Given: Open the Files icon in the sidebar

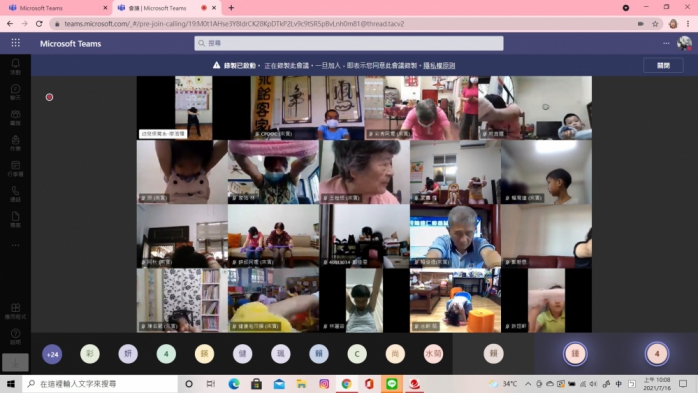Looking at the screenshot, I should click(x=15, y=219).
